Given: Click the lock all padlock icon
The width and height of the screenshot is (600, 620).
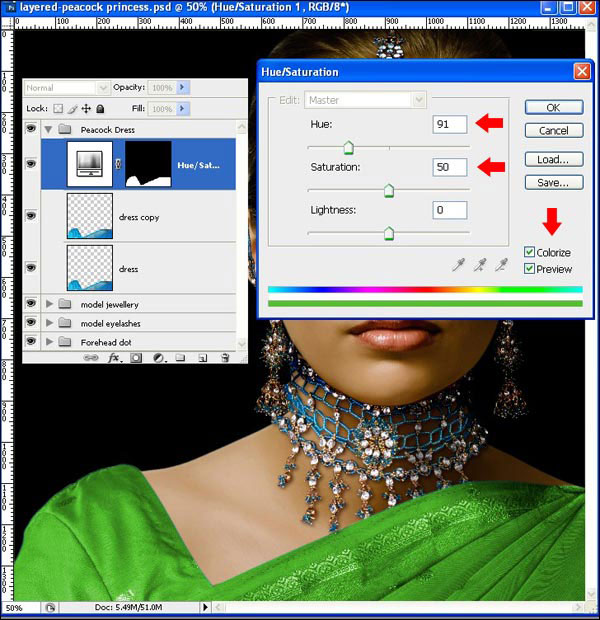Looking at the screenshot, I should [x=102, y=108].
